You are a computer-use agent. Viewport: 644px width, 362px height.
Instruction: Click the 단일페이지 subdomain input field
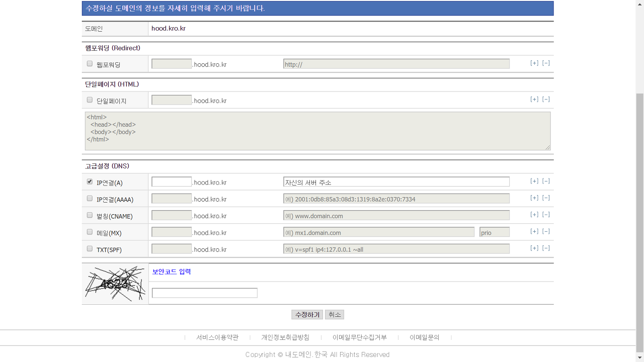coord(172,100)
